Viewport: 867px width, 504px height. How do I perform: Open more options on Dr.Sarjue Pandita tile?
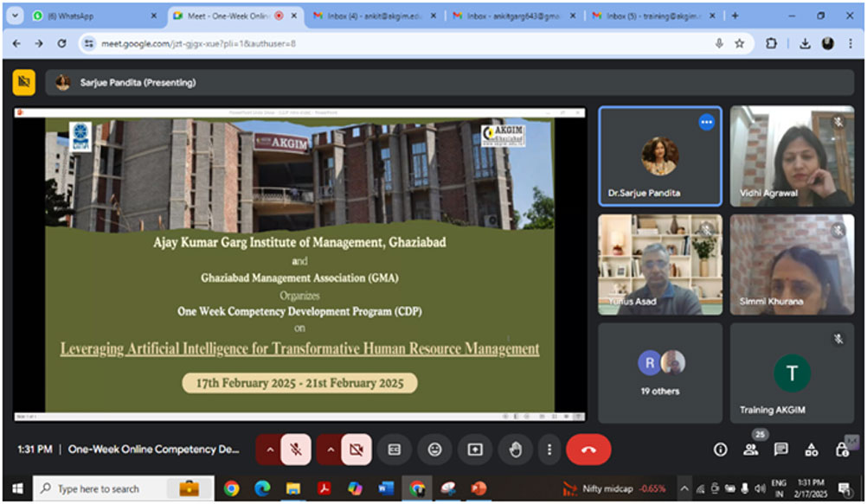[706, 122]
